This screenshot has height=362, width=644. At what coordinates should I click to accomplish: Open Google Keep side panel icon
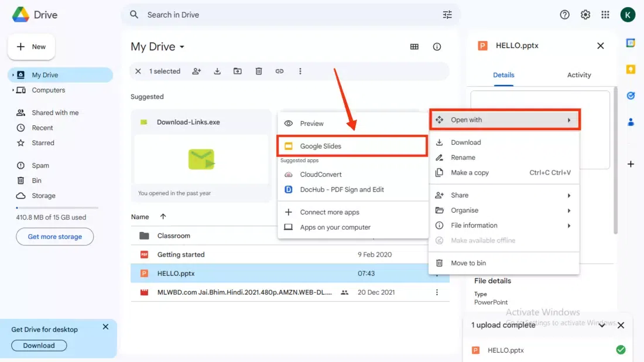[631, 69]
